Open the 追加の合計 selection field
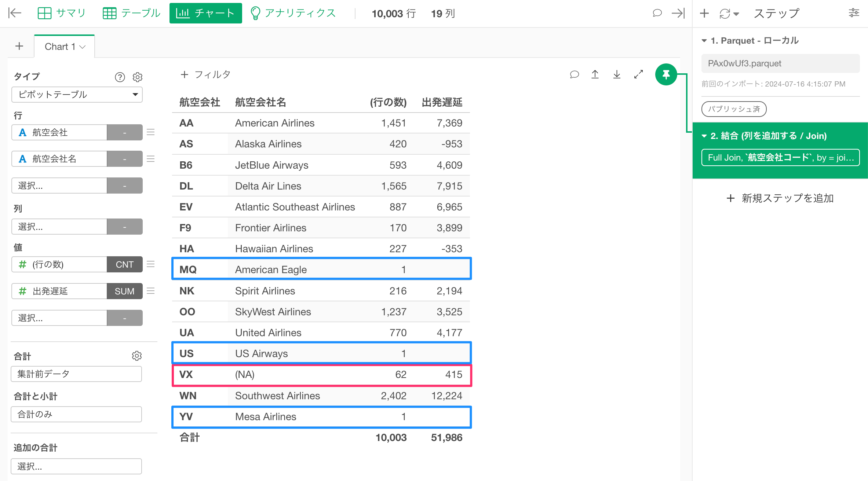868x481 pixels. (x=76, y=466)
